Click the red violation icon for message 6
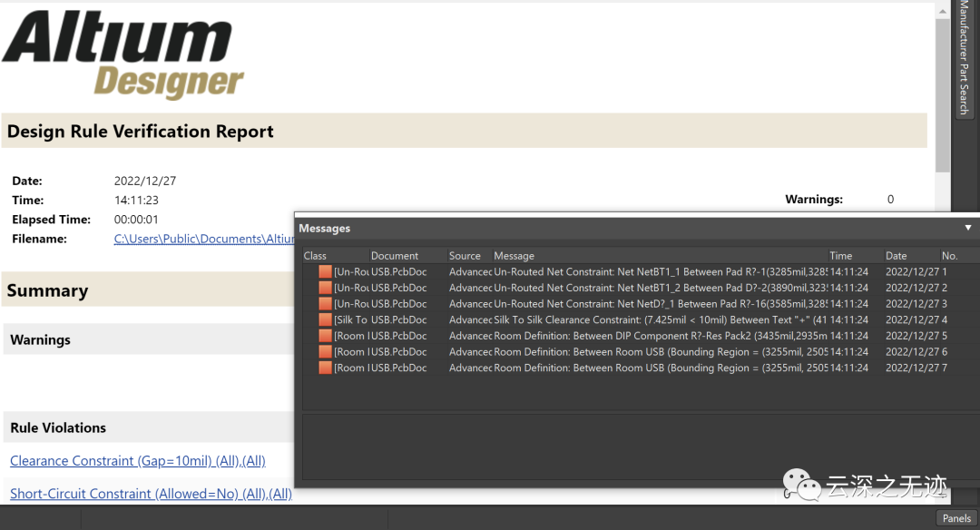The image size is (980, 530). 325,352
